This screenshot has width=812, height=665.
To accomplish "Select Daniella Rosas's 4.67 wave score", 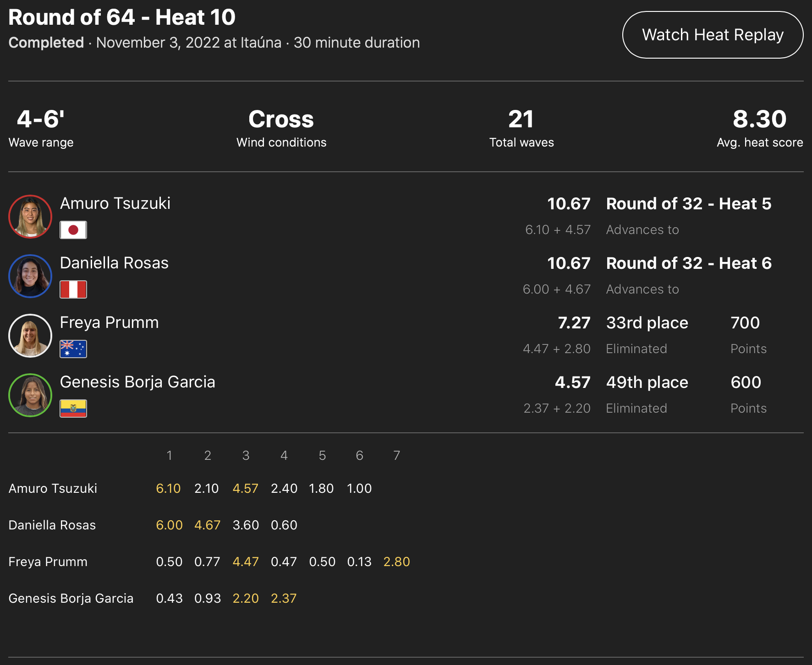I will 207,525.
